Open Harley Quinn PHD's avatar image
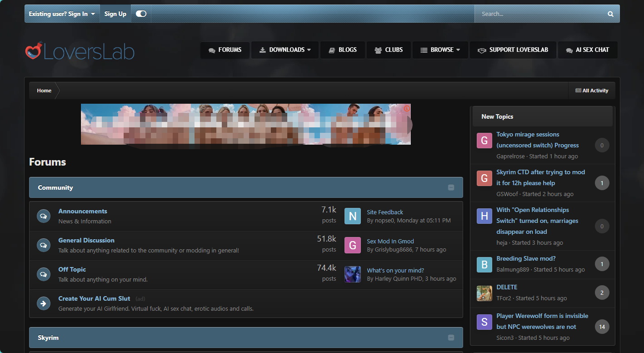644x353 pixels. tap(353, 274)
